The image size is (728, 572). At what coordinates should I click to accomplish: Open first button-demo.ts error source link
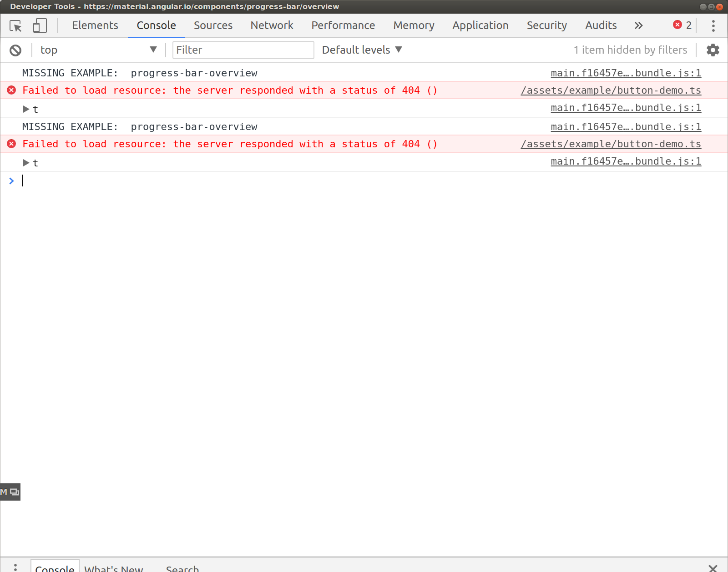[x=611, y=90]
